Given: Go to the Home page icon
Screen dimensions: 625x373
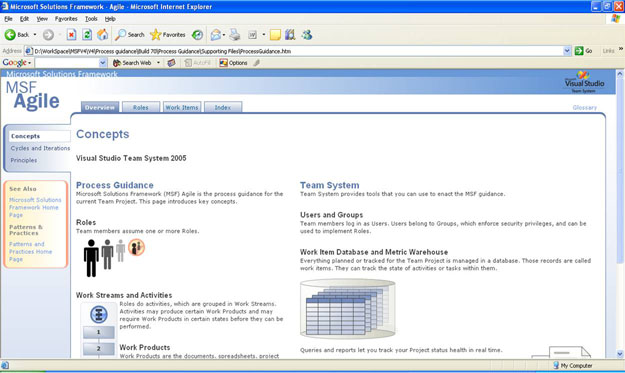Looking at the screenshot, I should pyautogui.click(x=102, y=35).
